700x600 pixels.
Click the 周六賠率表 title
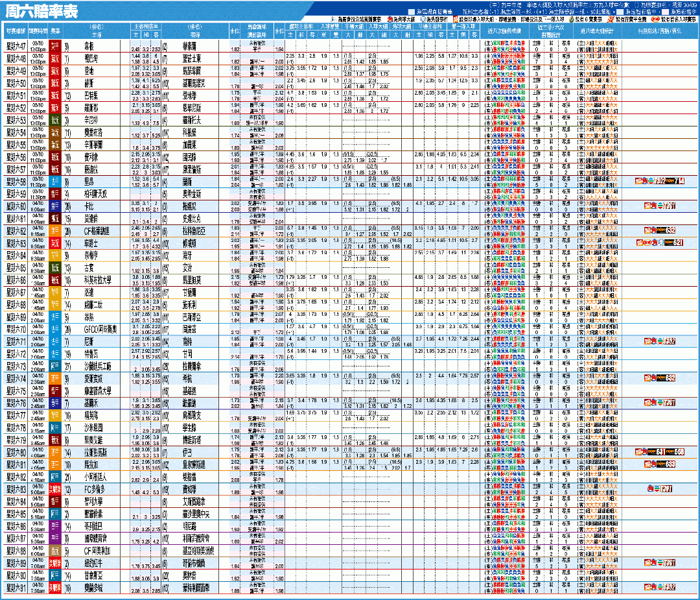[41, 11]
